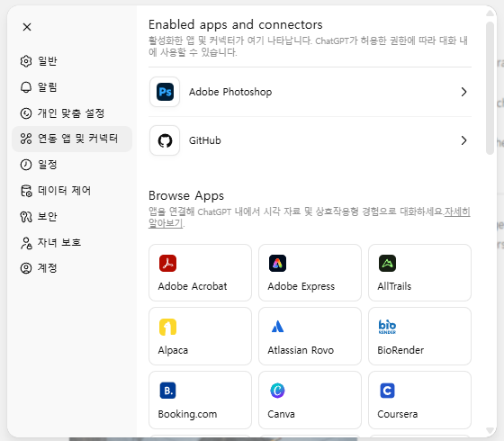
Task: Click the key icon next to 보안
Action: tap(26, 217)
